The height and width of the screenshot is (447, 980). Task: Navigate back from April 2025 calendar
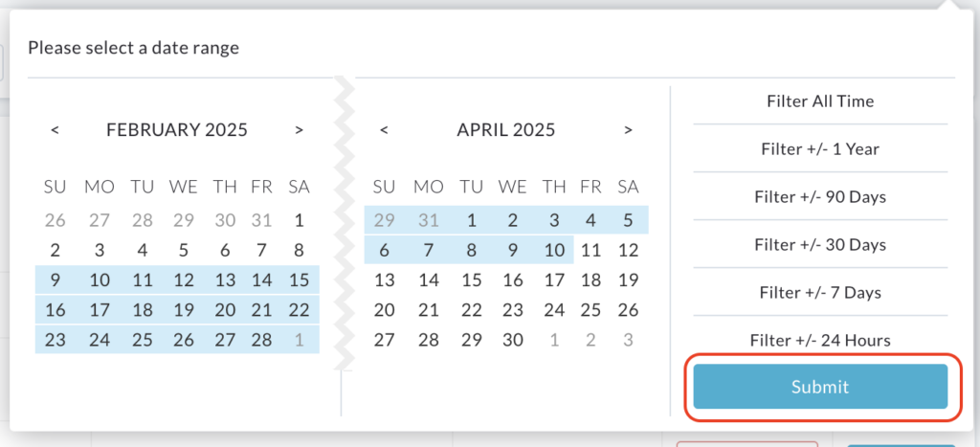[384, 130]
